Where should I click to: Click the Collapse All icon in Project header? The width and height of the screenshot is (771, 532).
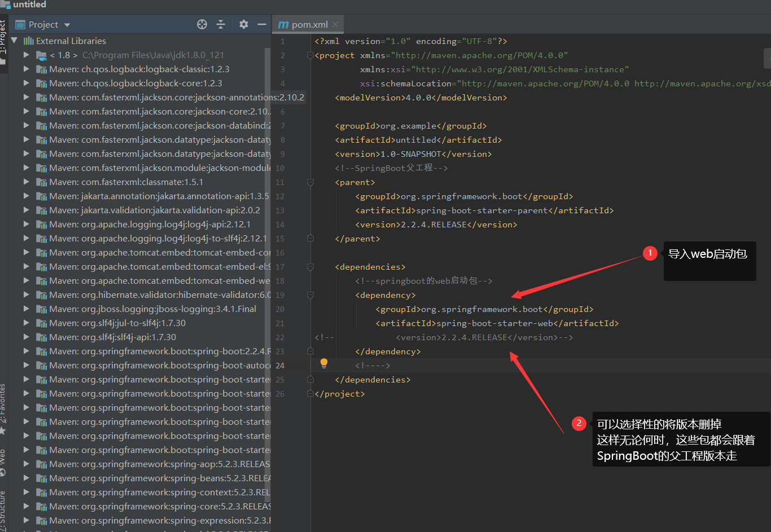[x=221, y=24]
